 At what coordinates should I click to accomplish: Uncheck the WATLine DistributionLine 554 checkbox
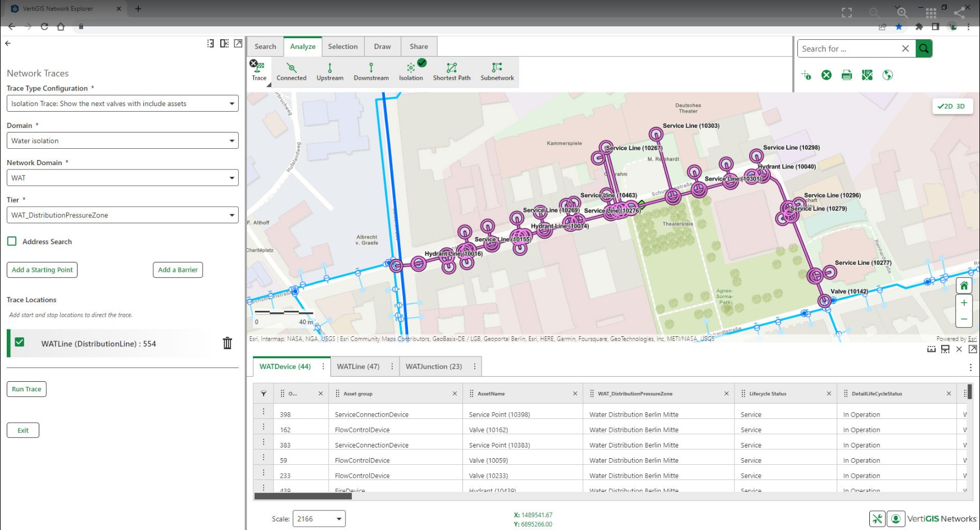[20, 342]
